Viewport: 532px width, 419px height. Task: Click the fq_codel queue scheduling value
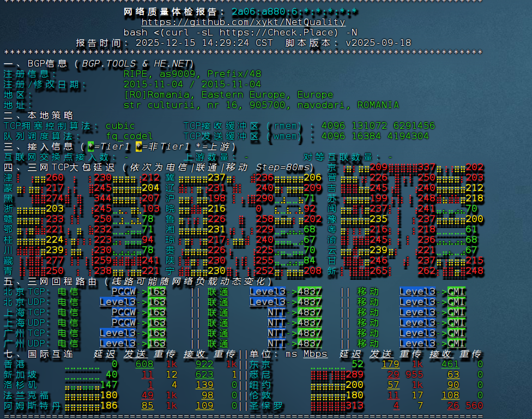coord(129,136)
